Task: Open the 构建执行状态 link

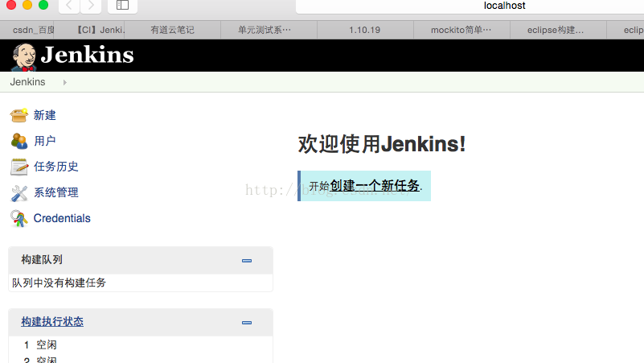Action: pos(52,321)
